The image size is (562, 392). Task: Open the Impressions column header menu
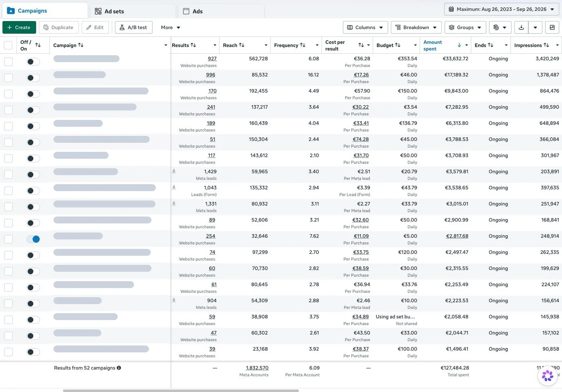(557, 45)
